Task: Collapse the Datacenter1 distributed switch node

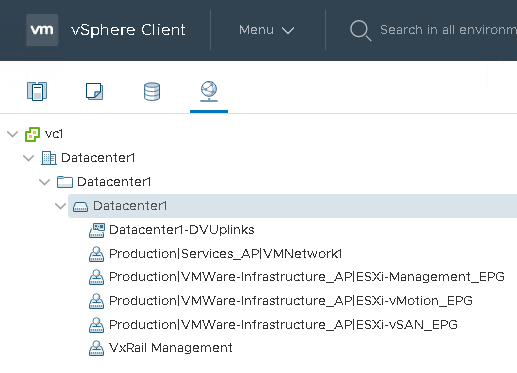Action: [61, 206]
